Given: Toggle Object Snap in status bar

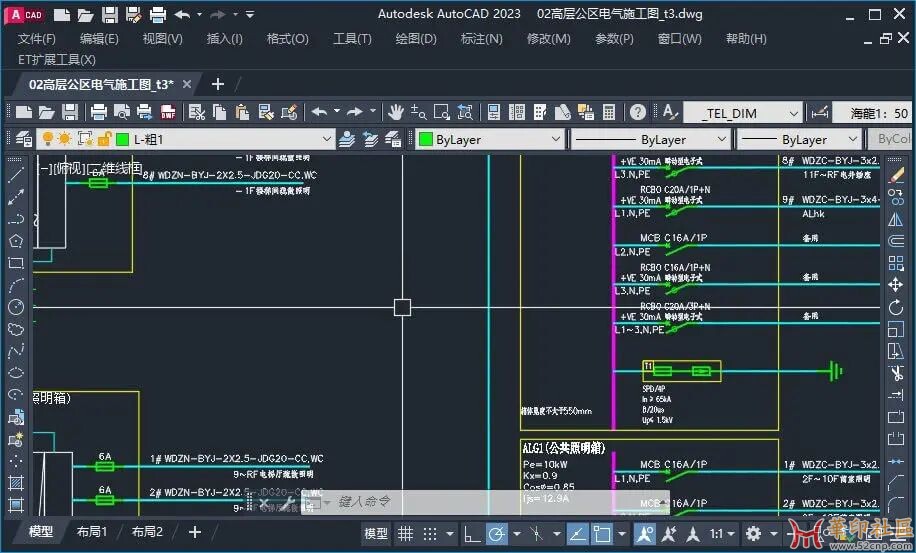Looking at the screenshot, I should click(x=602, y=533).
